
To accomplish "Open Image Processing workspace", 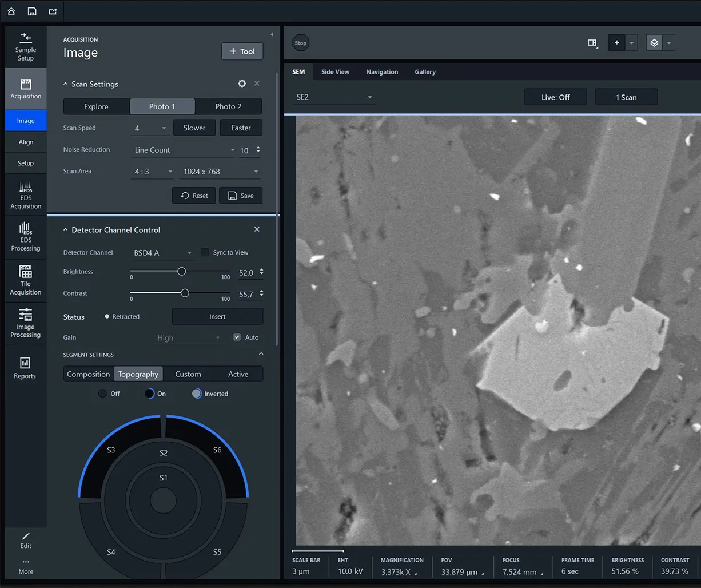I will (26, 323).
